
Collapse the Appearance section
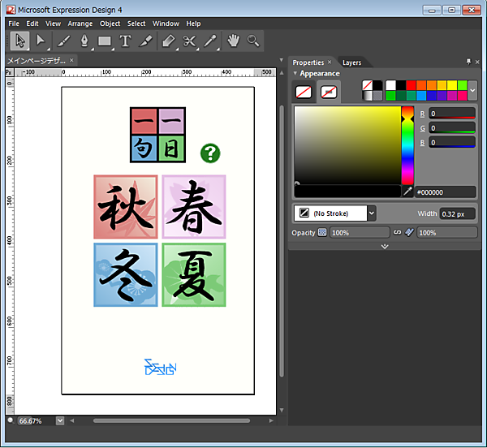pyautogui.click(x=295, y=73)
